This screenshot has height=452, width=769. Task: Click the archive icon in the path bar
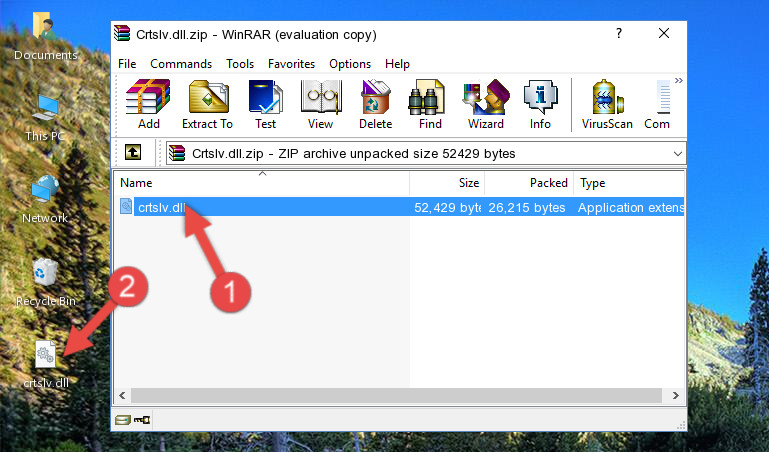177,153
